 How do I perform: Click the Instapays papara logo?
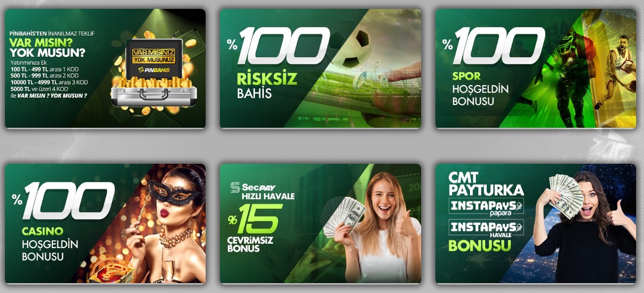[x=486, y=206]
